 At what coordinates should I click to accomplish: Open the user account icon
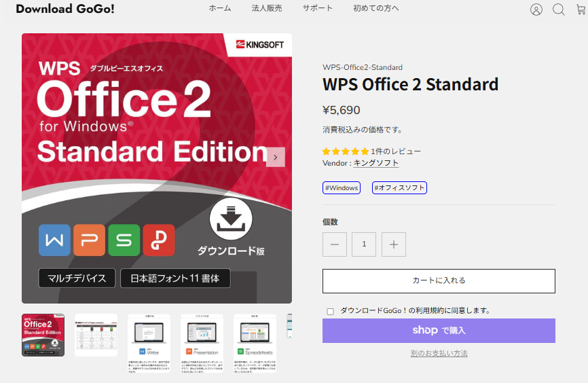pyautogui.click(x=536, y=10)
